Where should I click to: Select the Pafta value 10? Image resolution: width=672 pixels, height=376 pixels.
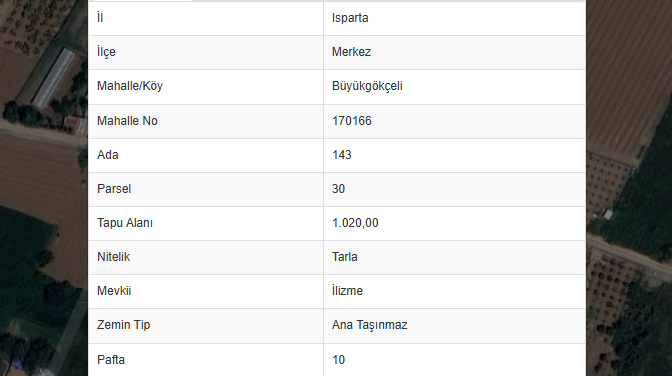pyautogui.click(x=338, y=360)
